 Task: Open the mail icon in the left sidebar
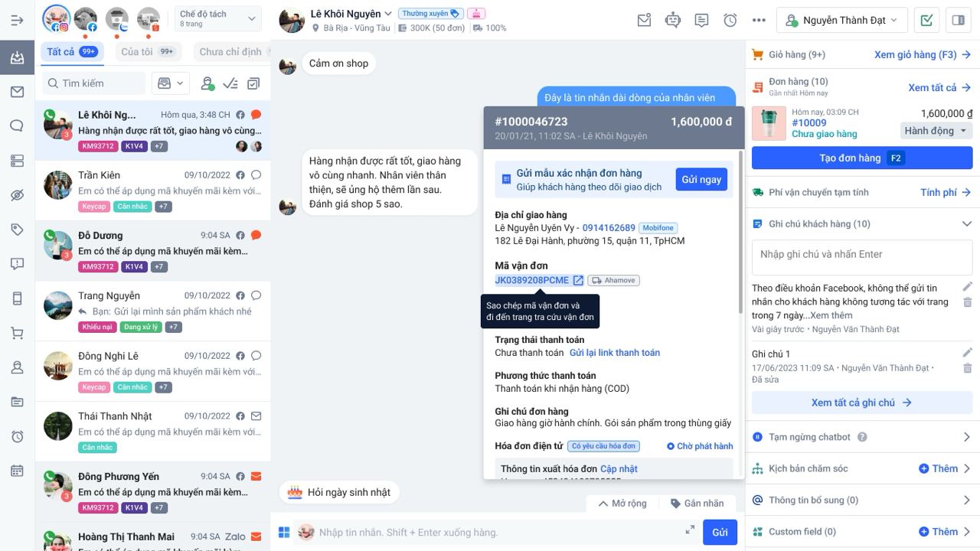click(x=17, y=92)
